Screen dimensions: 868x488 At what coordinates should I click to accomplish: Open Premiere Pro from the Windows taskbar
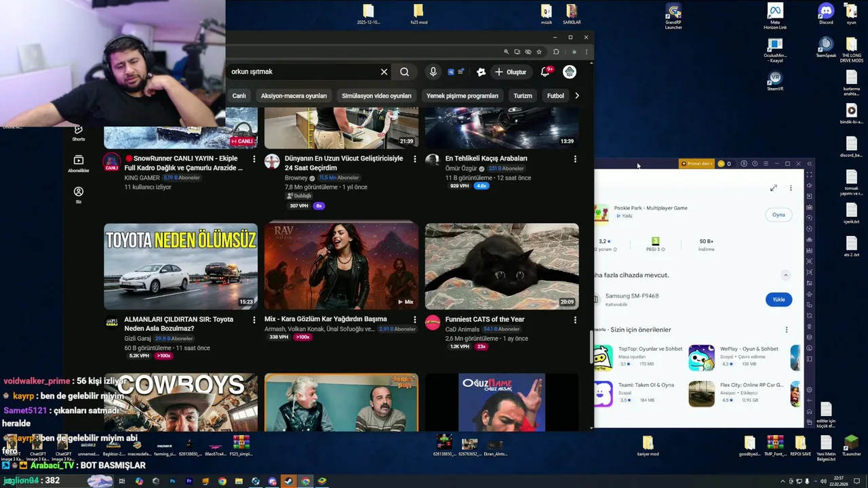click(x=189, y=481)
